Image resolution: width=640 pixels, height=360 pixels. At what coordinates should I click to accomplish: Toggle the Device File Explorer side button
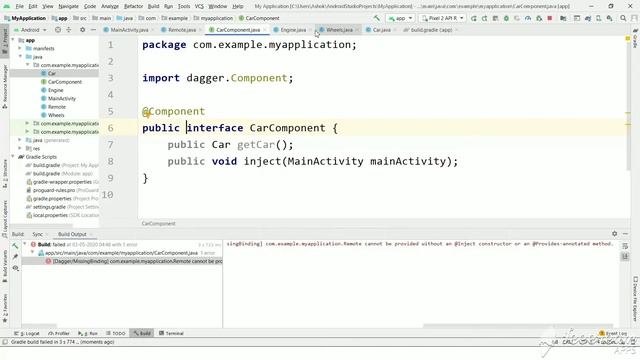(x=635, y=298)
